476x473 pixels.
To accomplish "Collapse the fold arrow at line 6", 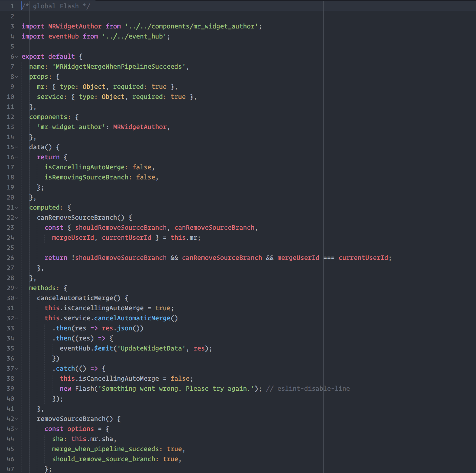I will coord(17,57).
